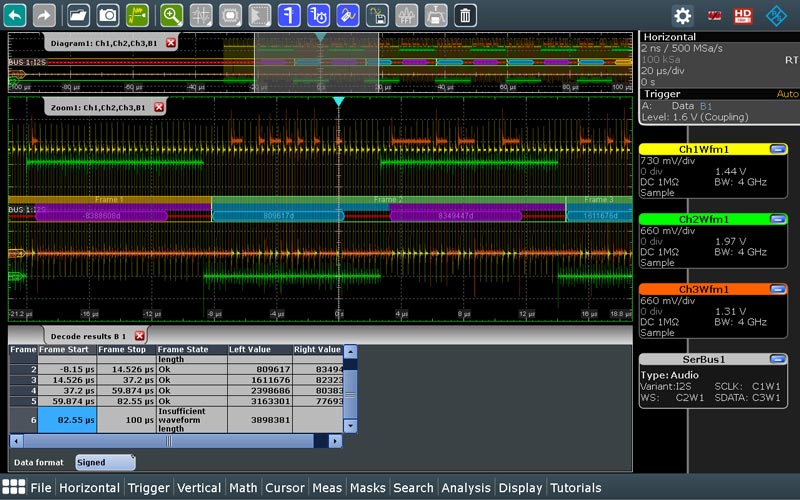Open the Analysis menu

point(466,488)
